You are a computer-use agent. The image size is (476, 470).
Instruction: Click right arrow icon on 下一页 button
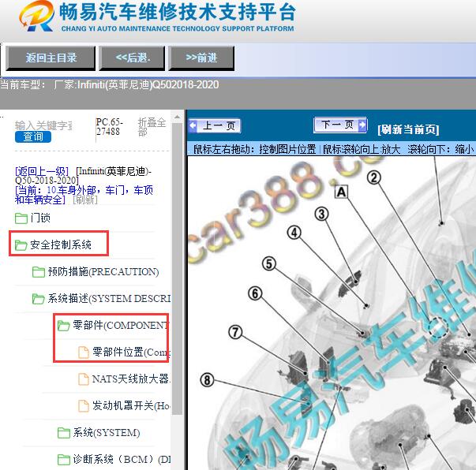point(362,125)
